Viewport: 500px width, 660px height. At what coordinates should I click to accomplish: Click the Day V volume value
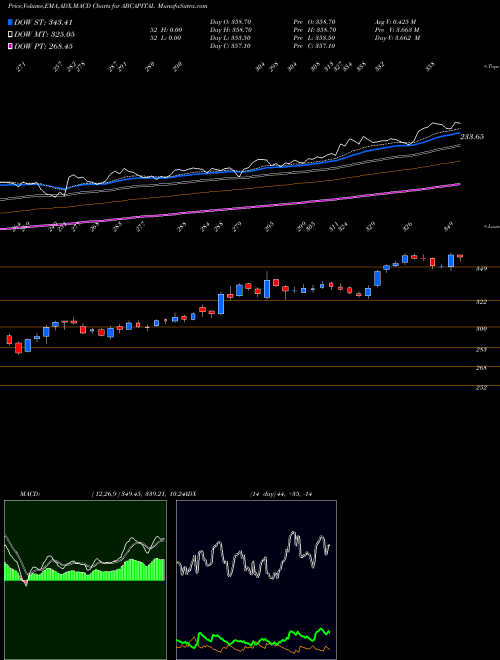click(397, 38)
